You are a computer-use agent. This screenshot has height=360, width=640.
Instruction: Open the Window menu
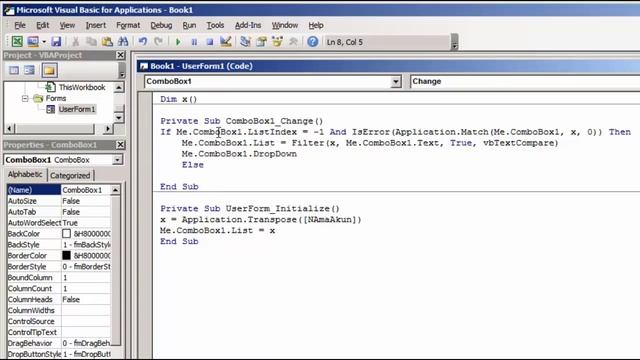pyautogui.click(x=285, y=25)
